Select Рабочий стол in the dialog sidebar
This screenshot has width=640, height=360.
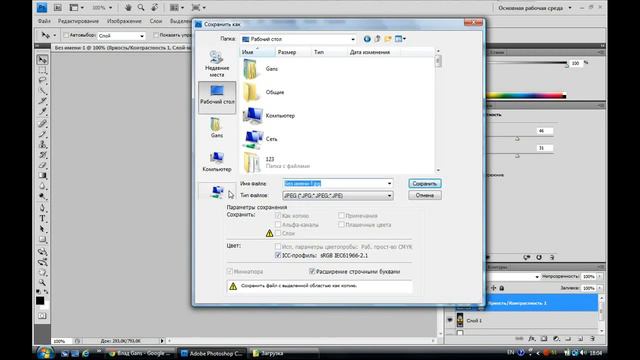tap(217, 97)
